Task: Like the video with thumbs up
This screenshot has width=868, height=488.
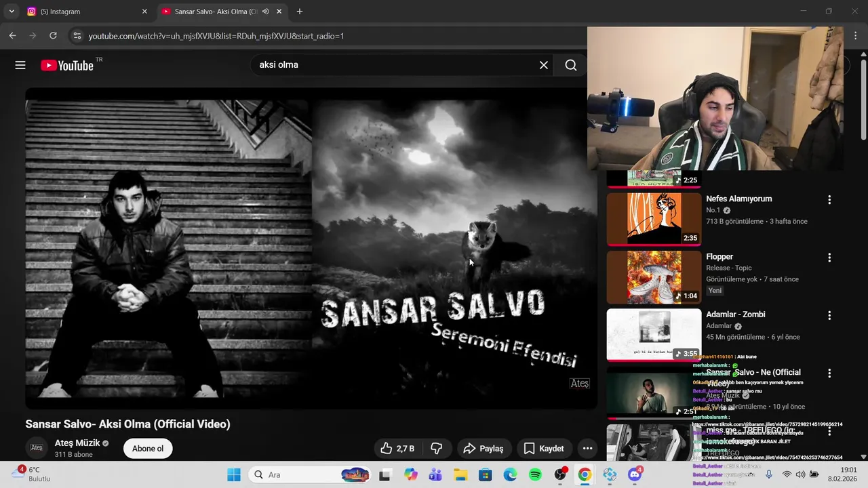Action: 397,448
